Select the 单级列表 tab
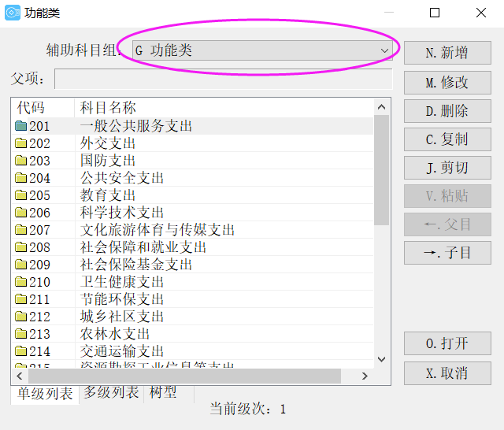Viewport: 504px width, 430px height. click(x=45, y=394)
